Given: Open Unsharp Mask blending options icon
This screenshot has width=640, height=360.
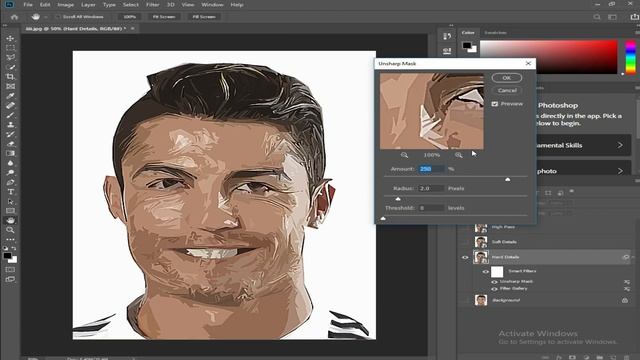Looking at the screenshot, I should (627, 282).
